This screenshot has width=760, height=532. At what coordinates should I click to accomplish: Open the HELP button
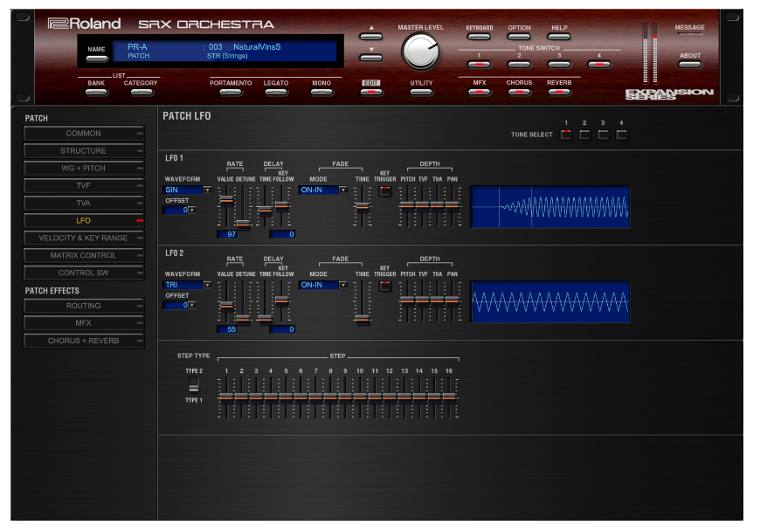[559, 37]
